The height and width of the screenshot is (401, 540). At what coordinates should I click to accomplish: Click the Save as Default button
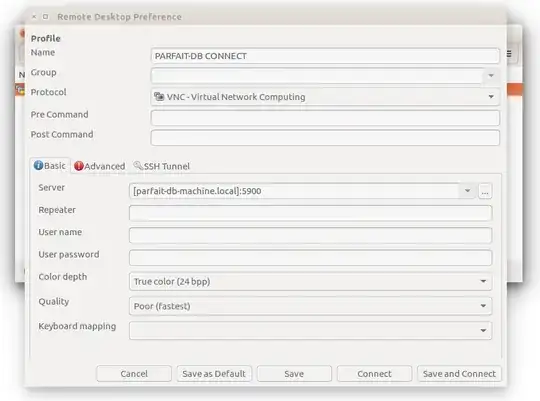click(214, 374)
